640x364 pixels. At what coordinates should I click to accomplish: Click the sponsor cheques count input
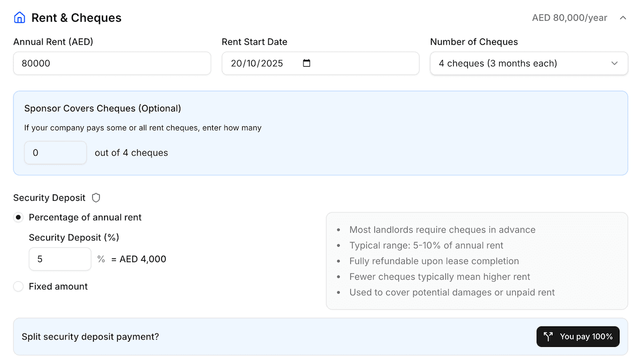click(x=55, y=152)
